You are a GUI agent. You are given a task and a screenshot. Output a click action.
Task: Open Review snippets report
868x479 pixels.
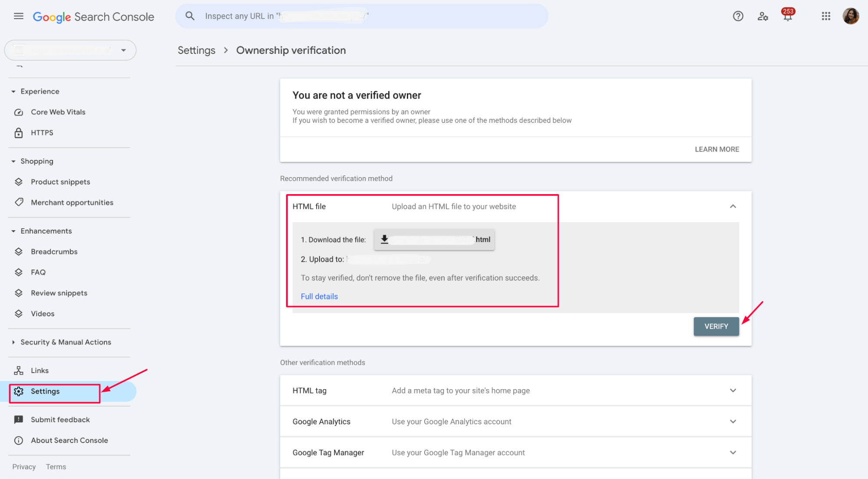[x=59, y=293]
